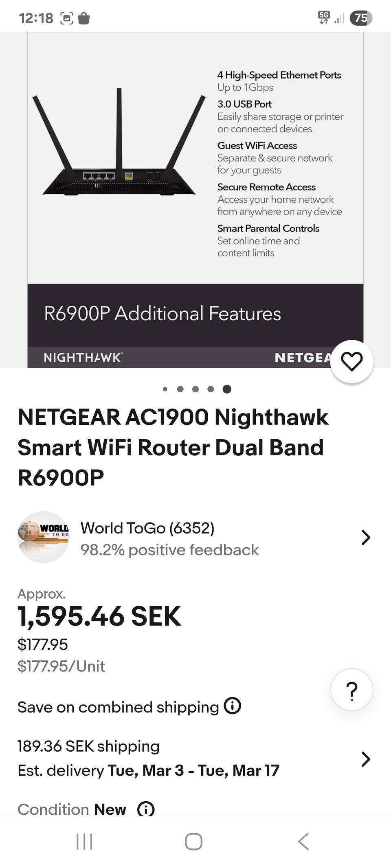
Task: Open World ToGo (6352) seller profile
Action: point(147,528)
